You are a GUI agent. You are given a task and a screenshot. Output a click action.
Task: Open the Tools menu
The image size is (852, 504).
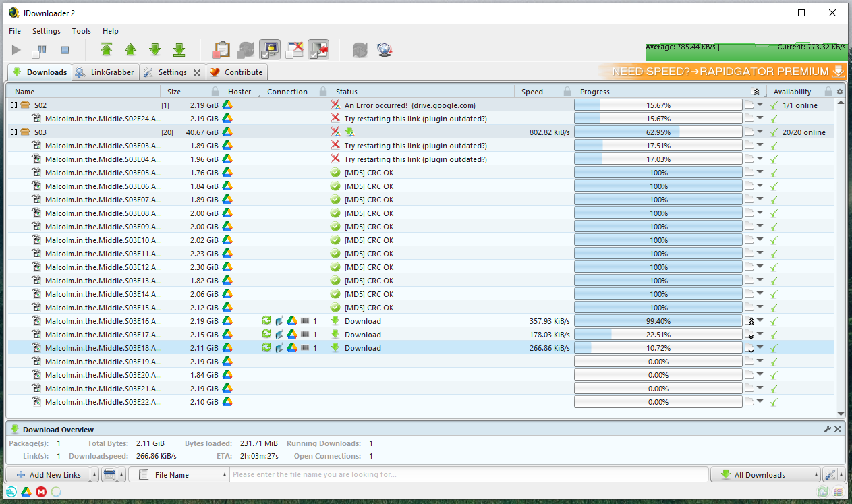click(x=82, y=31)
